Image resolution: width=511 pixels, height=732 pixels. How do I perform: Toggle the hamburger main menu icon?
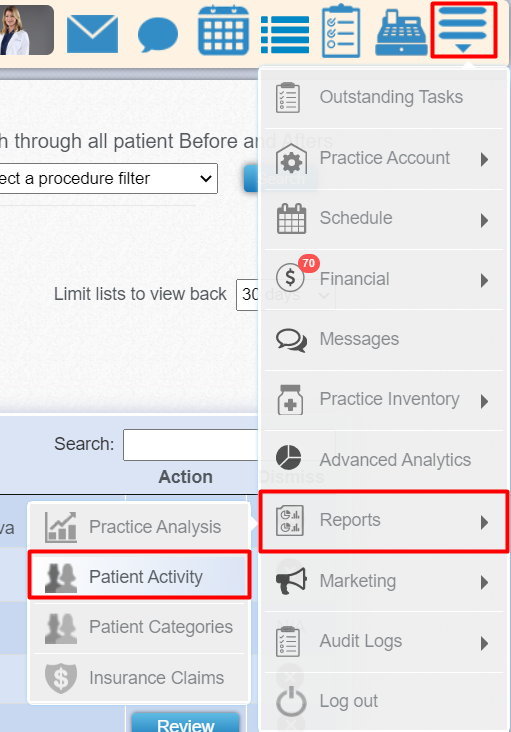(463, 30)
